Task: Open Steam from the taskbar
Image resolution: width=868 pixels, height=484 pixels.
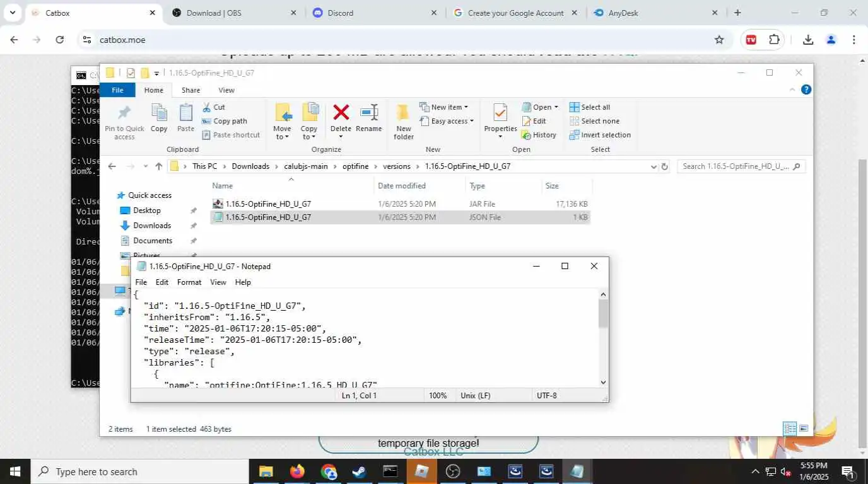Action: [x=359, y=471]
